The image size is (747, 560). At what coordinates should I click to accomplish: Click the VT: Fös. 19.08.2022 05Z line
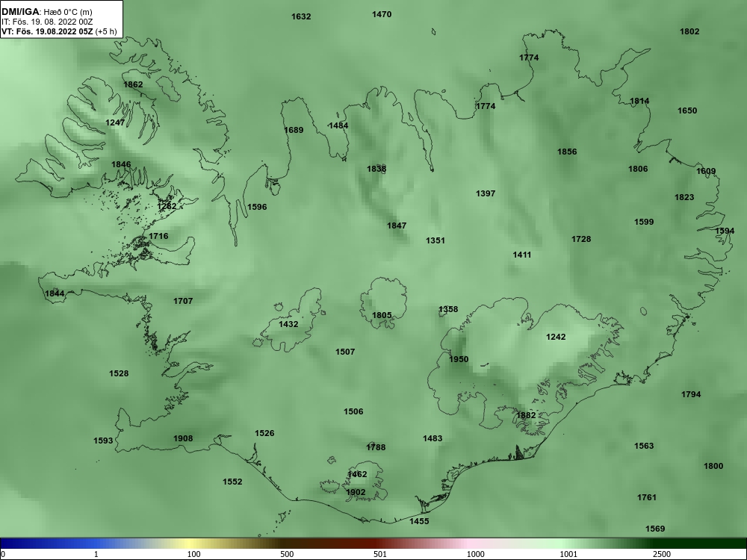click(59, 32)
